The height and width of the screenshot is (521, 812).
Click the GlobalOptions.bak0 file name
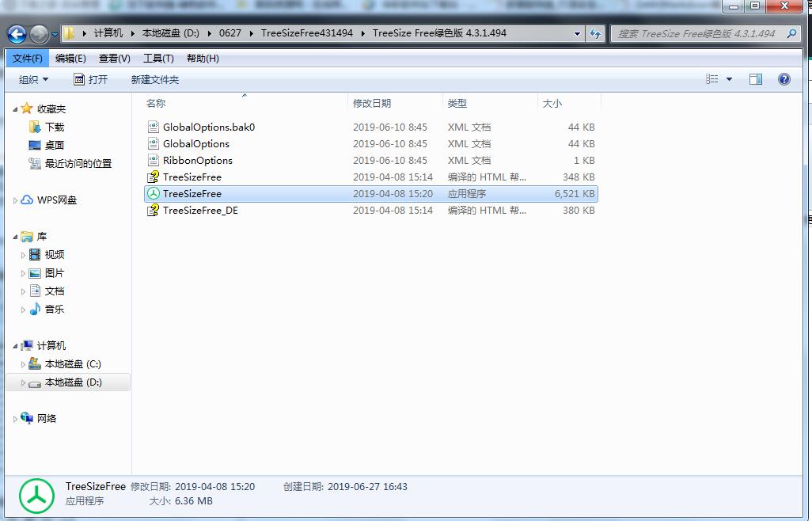coord(209,127)
